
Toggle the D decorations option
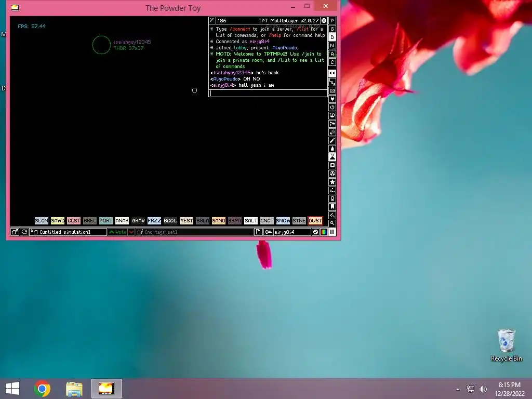point(332,37)
